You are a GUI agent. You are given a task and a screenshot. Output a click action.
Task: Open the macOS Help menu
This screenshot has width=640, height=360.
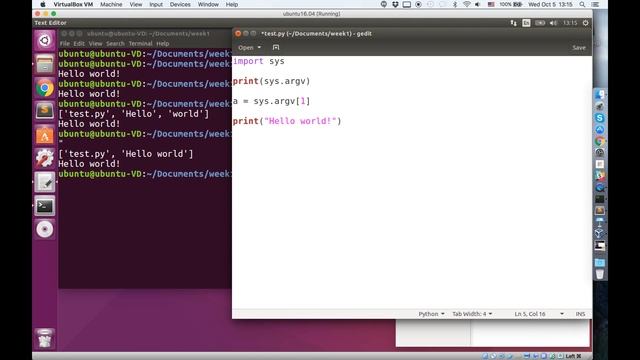[x=232, y=4]
